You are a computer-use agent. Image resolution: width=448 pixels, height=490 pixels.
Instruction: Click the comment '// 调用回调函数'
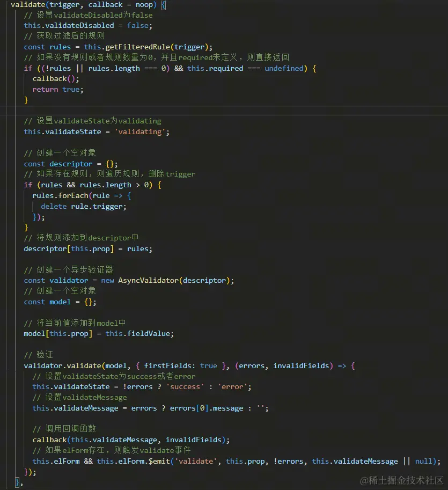(64, 428)
